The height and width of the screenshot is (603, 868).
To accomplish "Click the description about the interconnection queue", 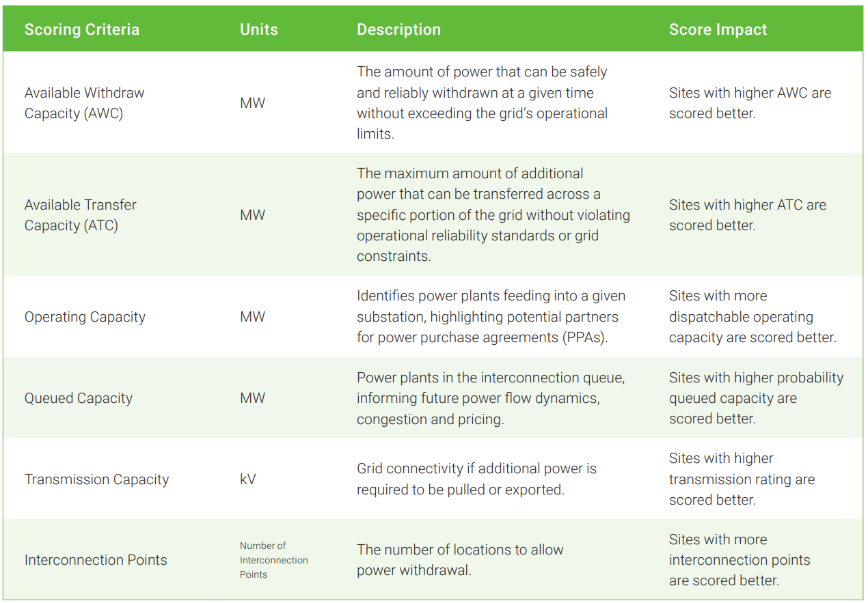I will coord(490,398).
